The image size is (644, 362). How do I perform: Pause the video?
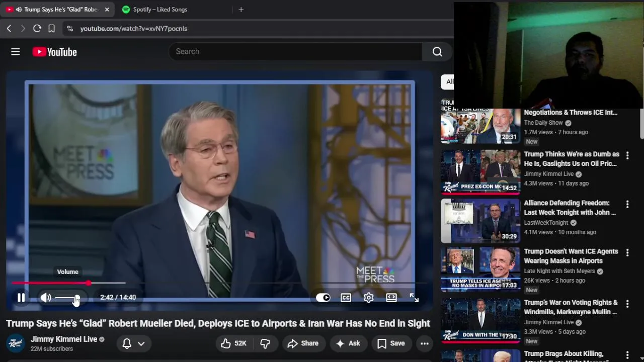click(21, 298)
